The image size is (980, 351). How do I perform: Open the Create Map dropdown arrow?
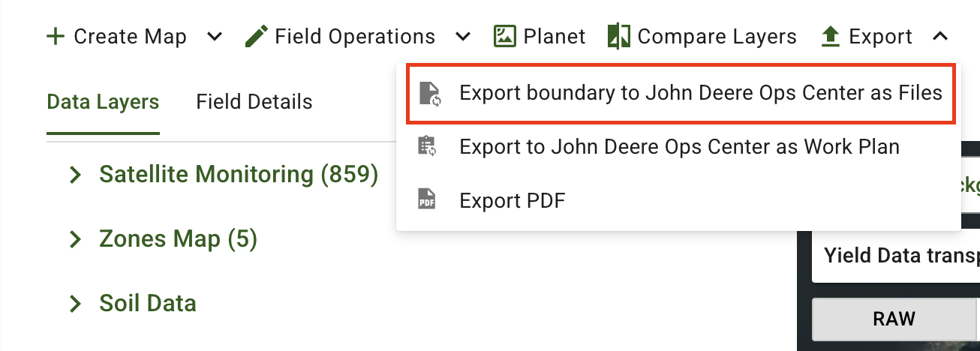[215, 36]
